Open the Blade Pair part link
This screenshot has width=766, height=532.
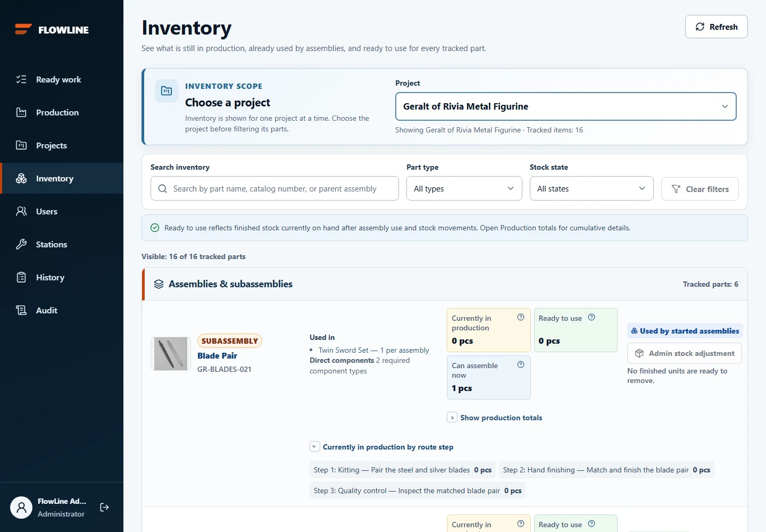[x=217, y=355]
